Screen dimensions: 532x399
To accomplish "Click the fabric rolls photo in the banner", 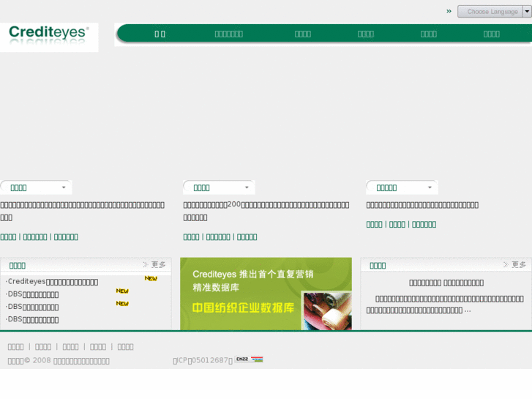I will pos(327,310).
